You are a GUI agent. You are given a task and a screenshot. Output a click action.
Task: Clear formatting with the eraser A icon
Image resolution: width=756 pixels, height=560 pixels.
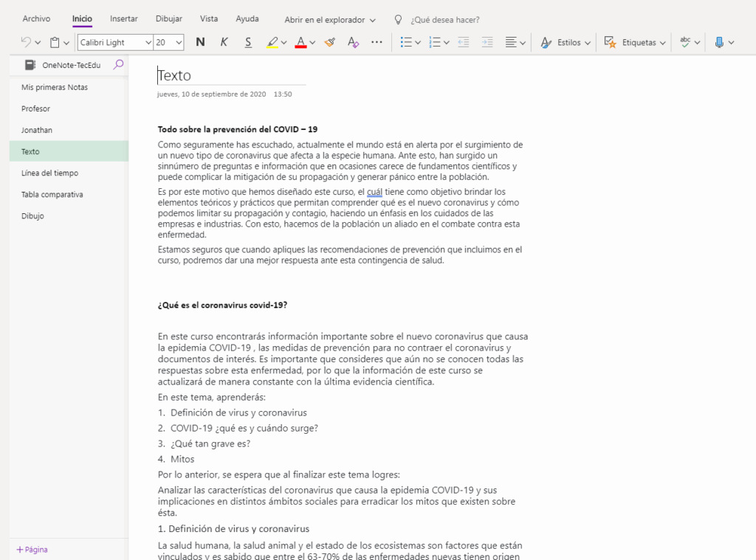353,43
